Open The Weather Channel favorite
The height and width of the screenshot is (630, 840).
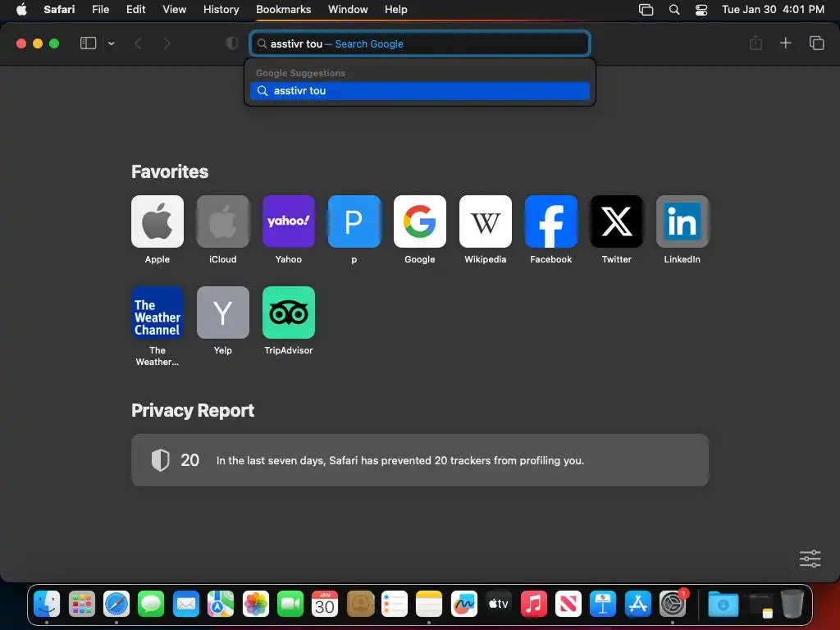tap(157, 313)
